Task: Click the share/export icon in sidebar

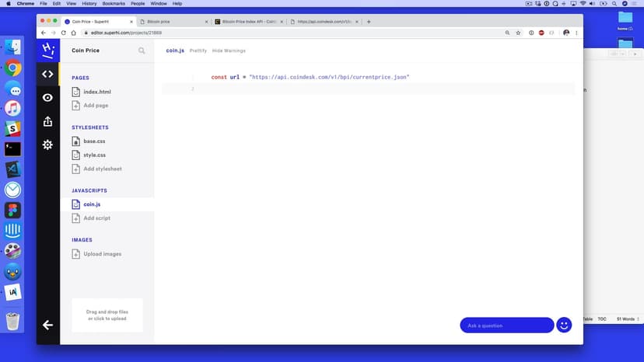Action: coord(47,121)
